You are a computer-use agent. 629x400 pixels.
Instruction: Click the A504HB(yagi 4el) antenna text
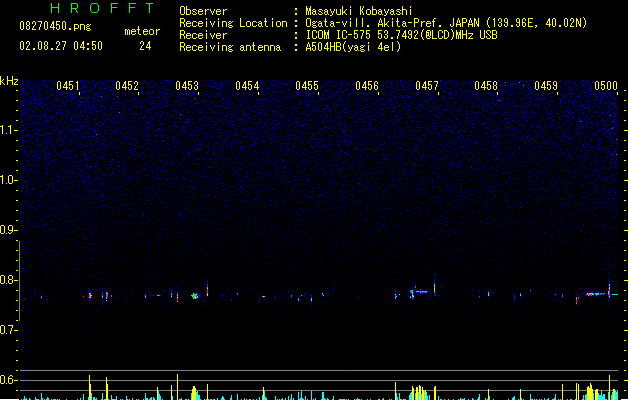click(x=353, y=47)
